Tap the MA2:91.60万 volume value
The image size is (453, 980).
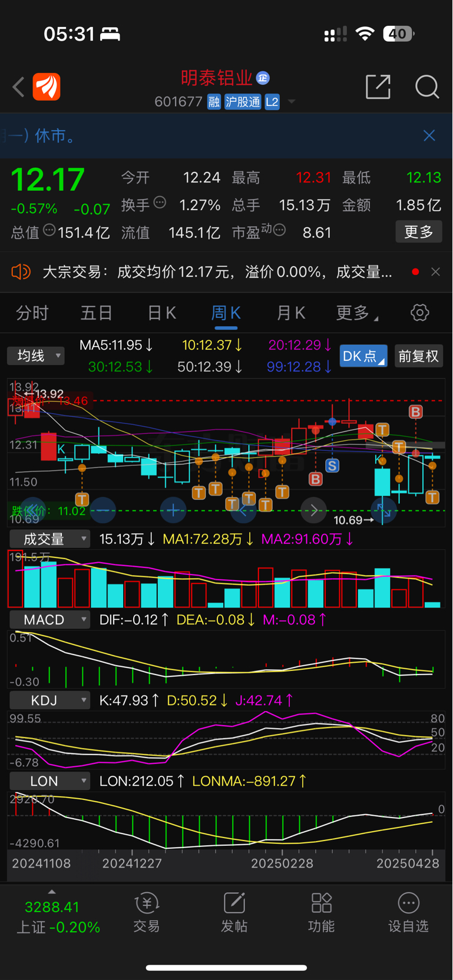pyautogui.click(x=307, y=539)
